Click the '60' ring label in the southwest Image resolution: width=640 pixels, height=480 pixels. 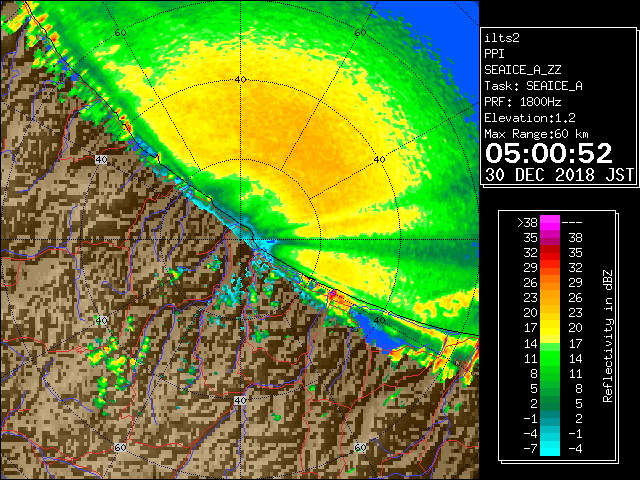click(120, 447)
